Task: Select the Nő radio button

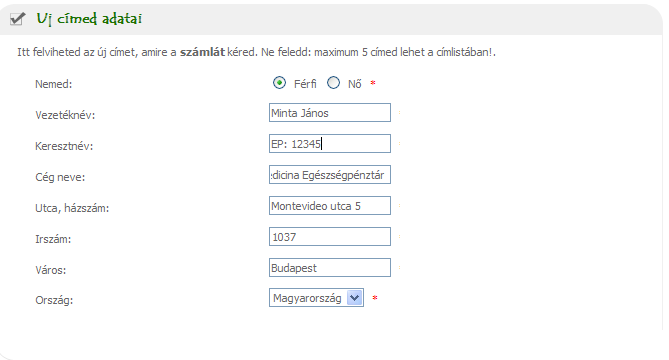Action: click(x=333, y=83)
